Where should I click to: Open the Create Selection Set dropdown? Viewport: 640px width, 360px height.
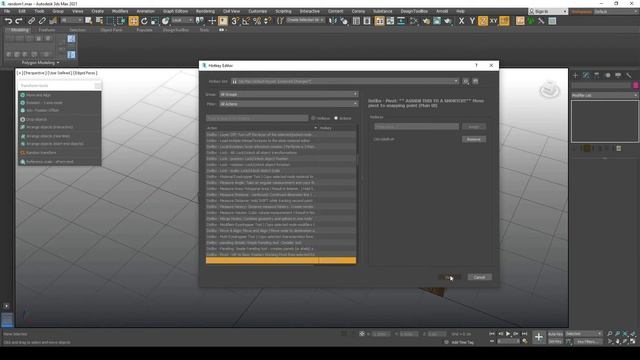point(305,20)
